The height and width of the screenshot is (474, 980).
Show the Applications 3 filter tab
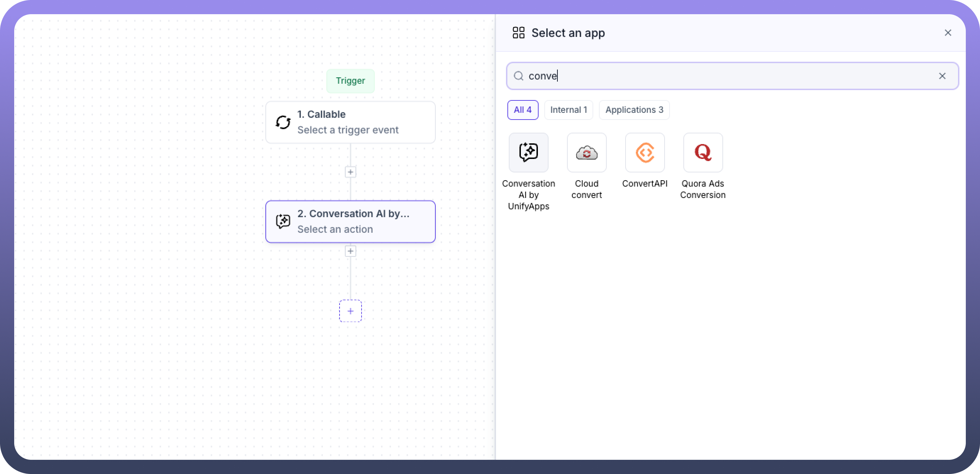(634, 110)
